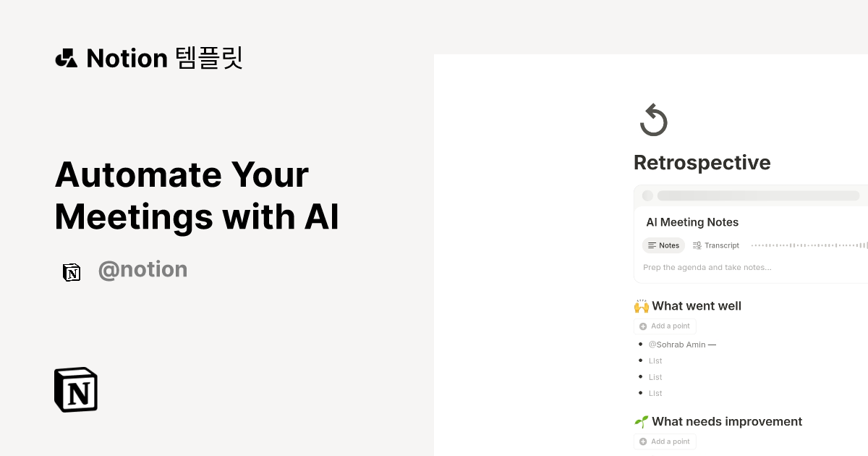Click the Retrospective page circular arrow icon
The width and height of the screenshot is (868, 456).
[x=654, y=120]
